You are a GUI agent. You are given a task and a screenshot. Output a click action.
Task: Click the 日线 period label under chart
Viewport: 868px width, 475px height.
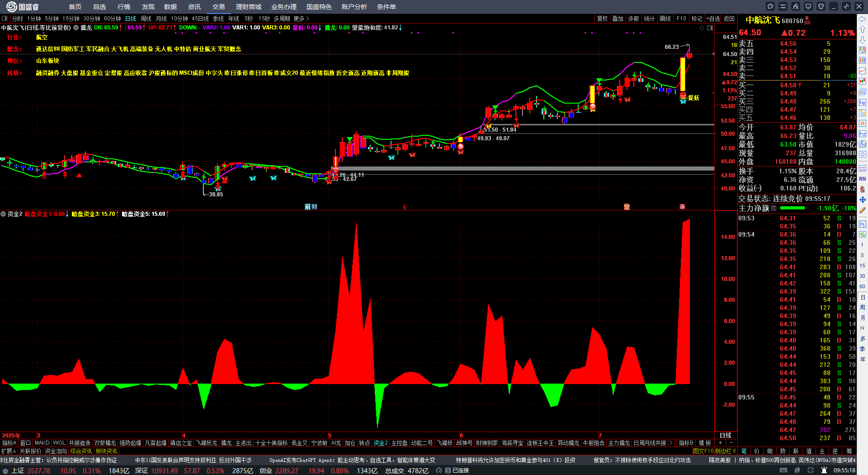coord(725,435)
